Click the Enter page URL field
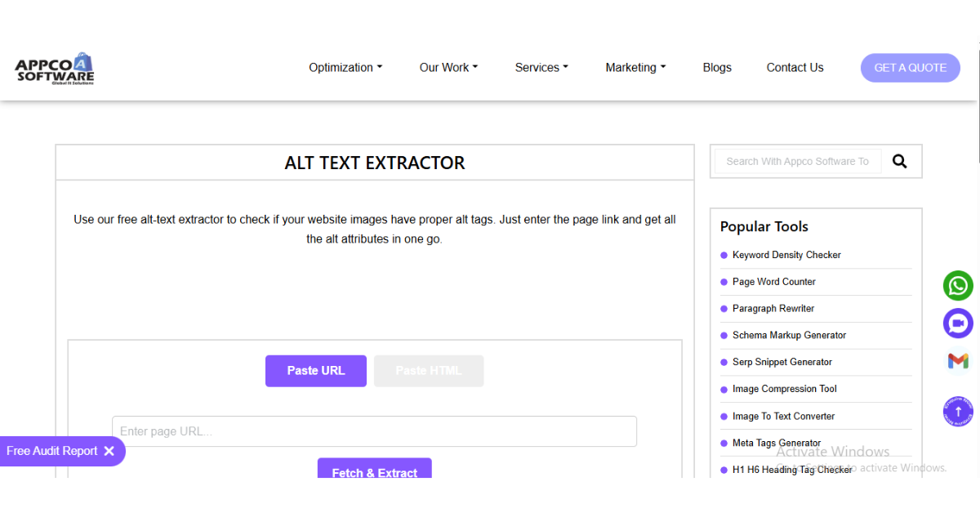The image size is (980, 513). tap(374, 431)
